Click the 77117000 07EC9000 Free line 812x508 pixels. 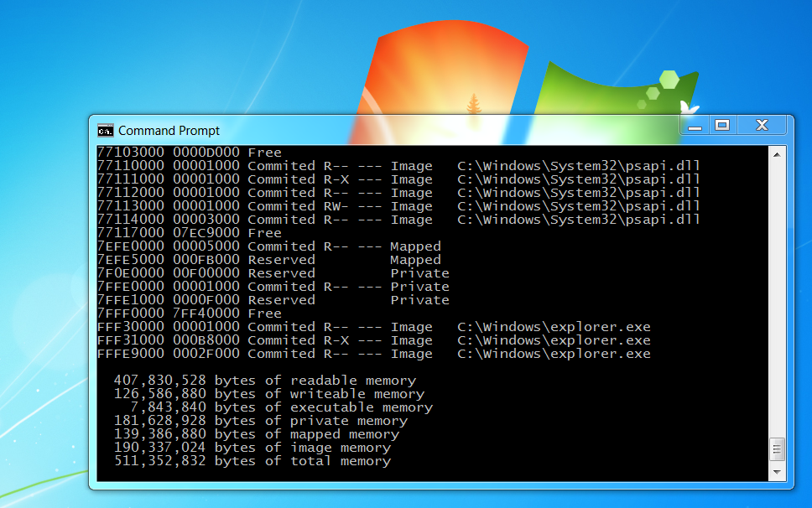coord(190,233)
